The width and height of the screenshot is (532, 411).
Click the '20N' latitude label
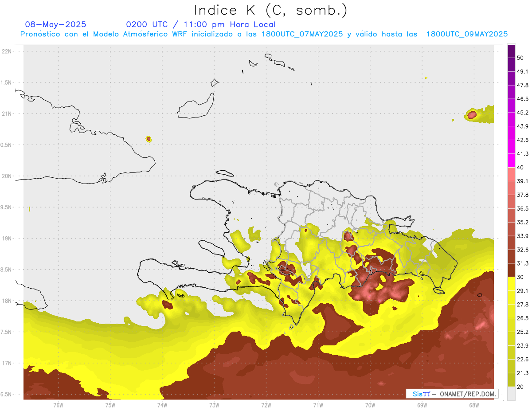click(x=7, y=176)
